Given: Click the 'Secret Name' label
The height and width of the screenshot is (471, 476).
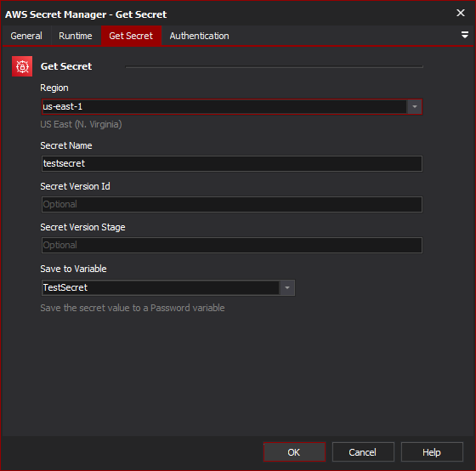Looking at the screenshot, I should click(66, 145).
